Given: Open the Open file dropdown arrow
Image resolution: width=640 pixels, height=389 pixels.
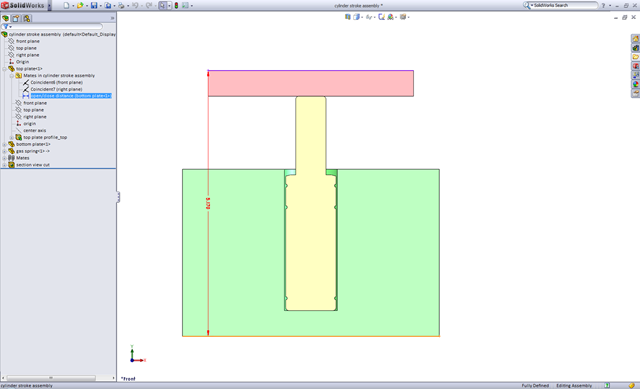Looking at the screenshot, I should [x=87, y=6].
